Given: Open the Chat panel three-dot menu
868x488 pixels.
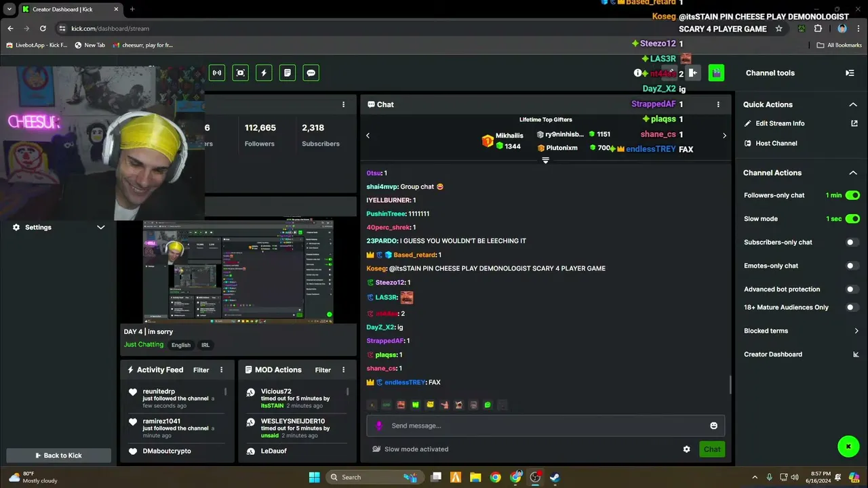Looking at the screenshot, I should pos(718,104).
